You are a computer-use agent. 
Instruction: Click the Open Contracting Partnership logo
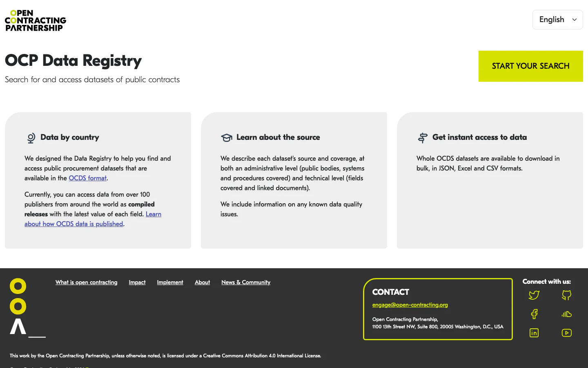click(36, 20)
